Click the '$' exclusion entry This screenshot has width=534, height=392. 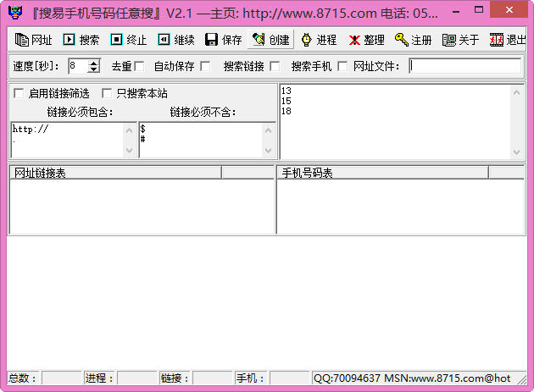tap(142, 129)
